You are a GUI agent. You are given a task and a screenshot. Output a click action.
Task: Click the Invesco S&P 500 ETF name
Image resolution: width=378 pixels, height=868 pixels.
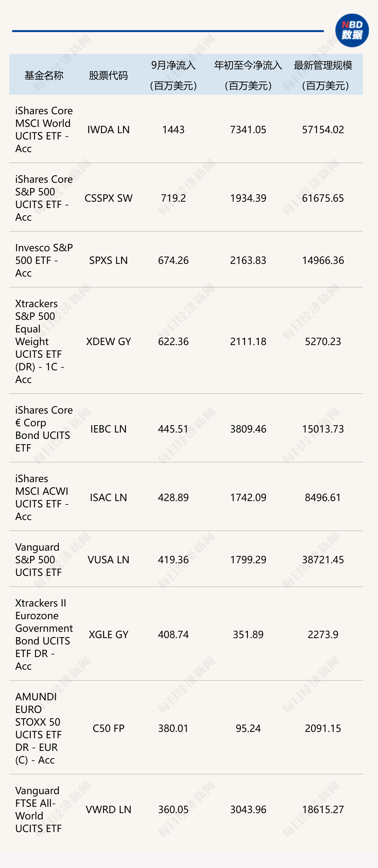coord(43,260)
